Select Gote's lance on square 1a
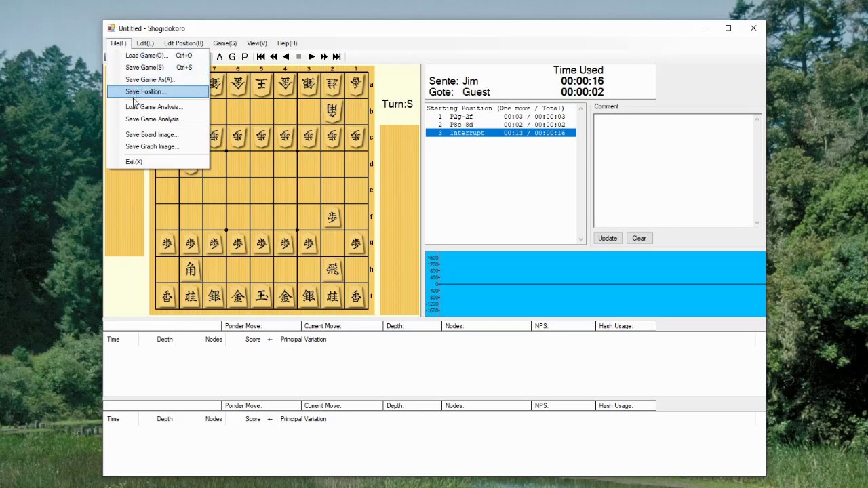The width and height of the screenshot is (868, 488). point(356,84)
